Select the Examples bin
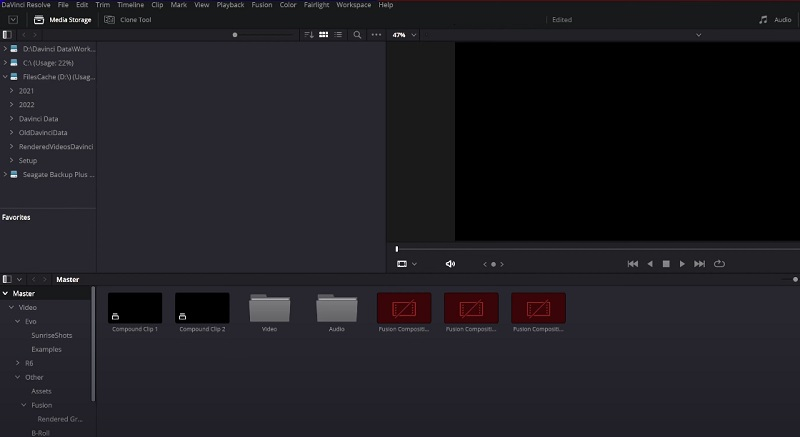 [x=46, y=349]
